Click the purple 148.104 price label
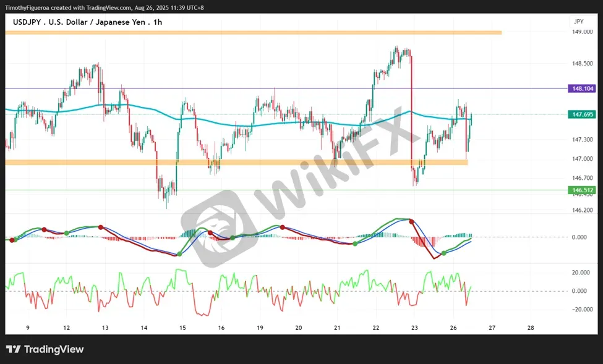Screen dimensions: 603x364 tap(582, 89)
